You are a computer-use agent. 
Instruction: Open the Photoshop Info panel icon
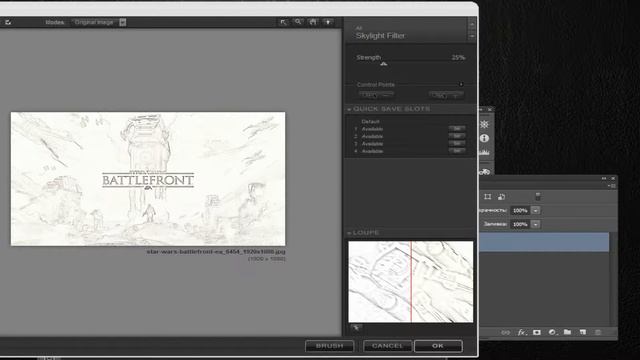pyautogui.click(x=484, y=138)
